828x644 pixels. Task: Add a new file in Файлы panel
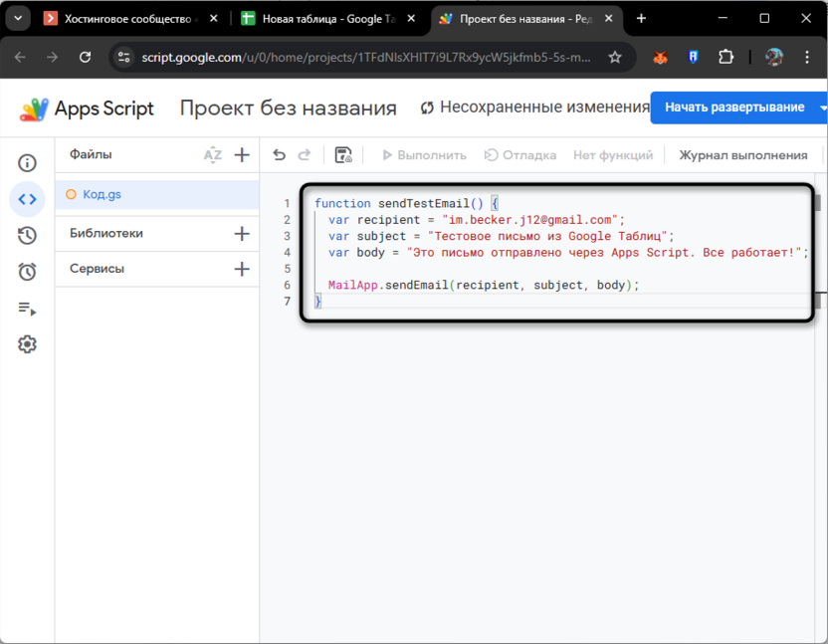[x=241, y=154]
